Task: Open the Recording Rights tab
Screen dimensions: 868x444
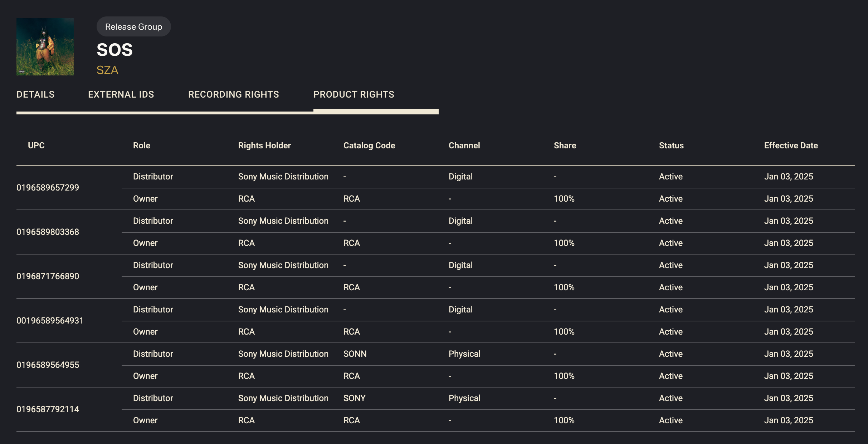Action: tap(233, 94)
